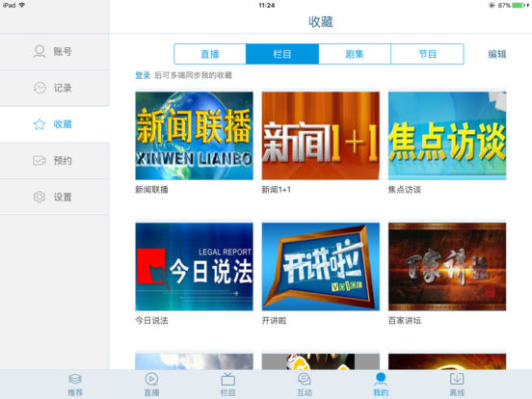Switch to the 栏目 segment tab
The height and width of the screenshot is (399, 532).
(282, 54)
